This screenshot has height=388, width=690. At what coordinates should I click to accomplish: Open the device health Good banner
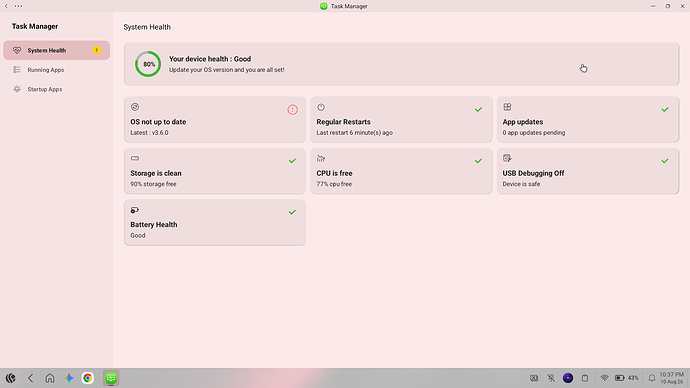401,64
